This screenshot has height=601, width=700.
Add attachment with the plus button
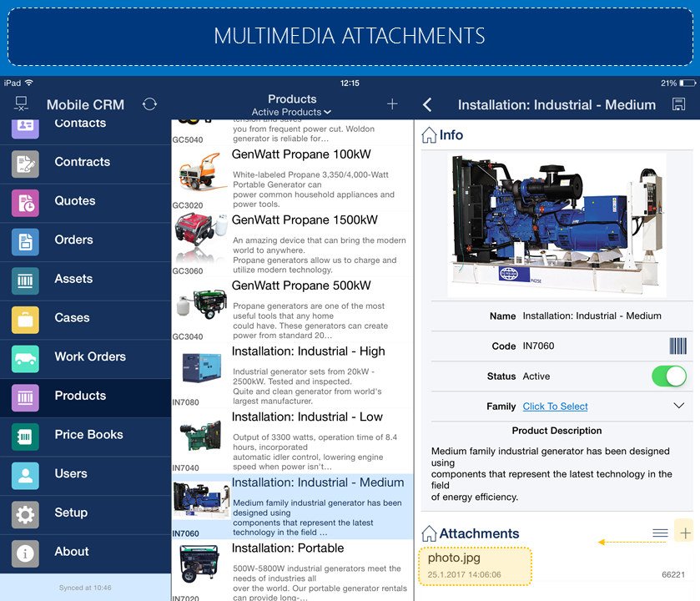685,533
